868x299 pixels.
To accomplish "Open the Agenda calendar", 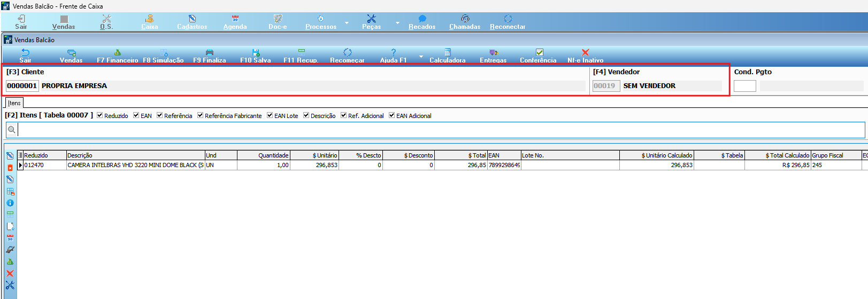I will [235, 22].
